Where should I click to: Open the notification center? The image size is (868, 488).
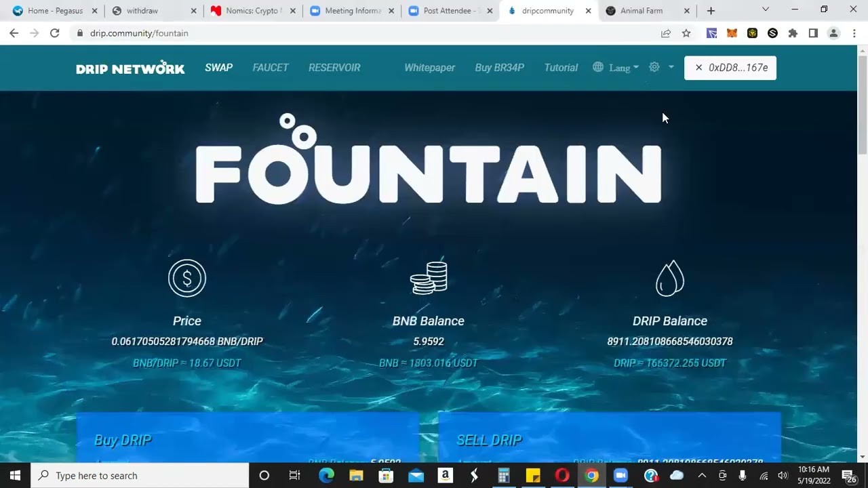coord(849,475)
